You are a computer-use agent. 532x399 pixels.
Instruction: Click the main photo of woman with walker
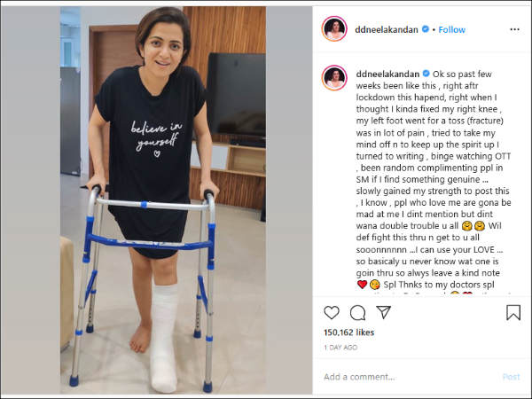(x=163, y=200)
